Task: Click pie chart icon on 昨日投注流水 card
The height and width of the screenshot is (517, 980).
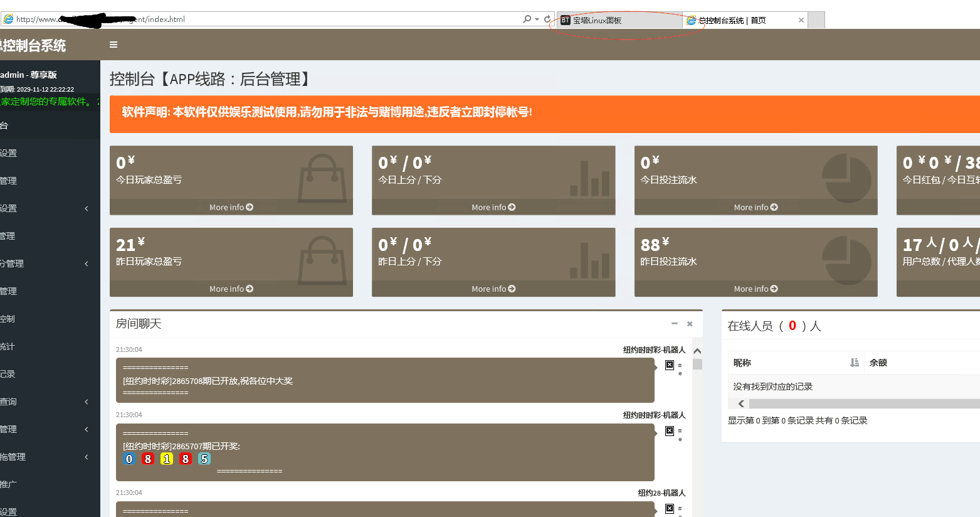Action: point(846,260)
